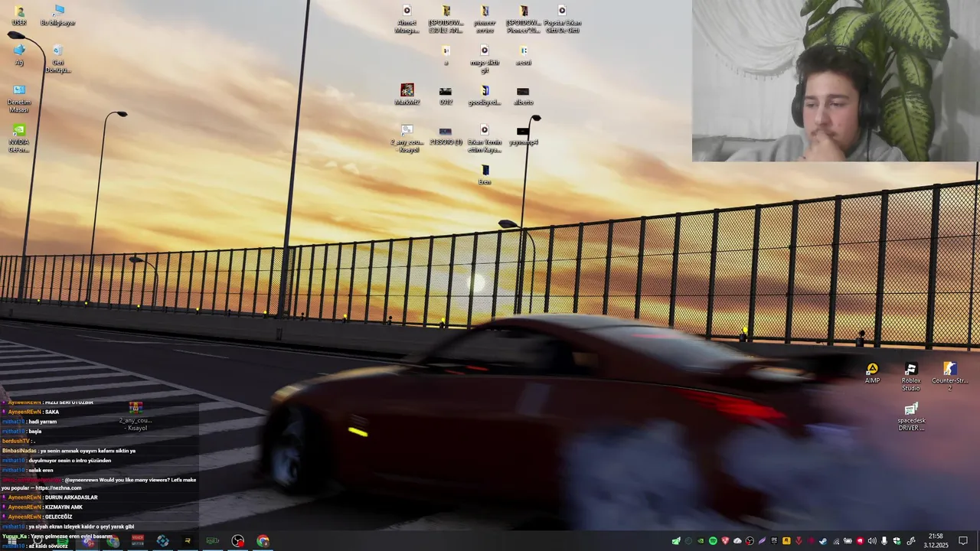Select the mago siktir git media file
980x551 pixels.
(x=485, y=59)
